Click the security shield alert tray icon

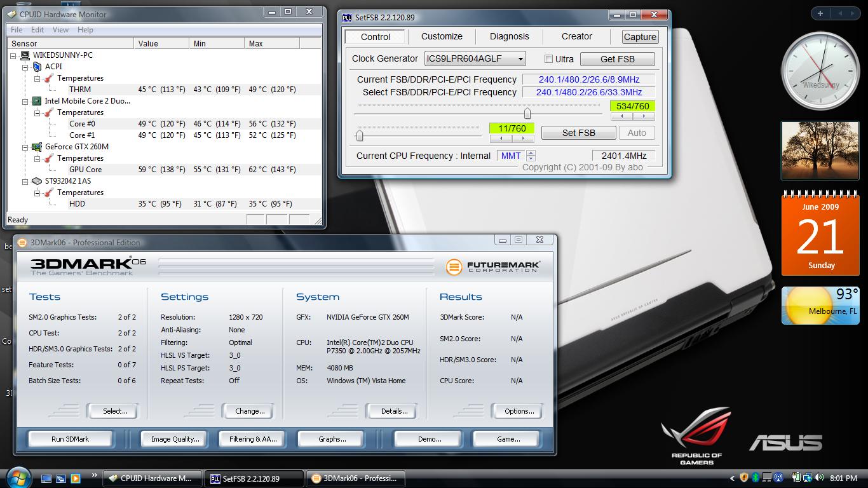(744, 478)
